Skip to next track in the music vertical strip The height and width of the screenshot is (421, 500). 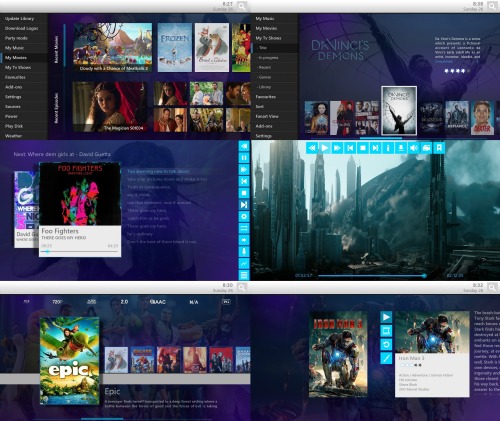[244, 204]
